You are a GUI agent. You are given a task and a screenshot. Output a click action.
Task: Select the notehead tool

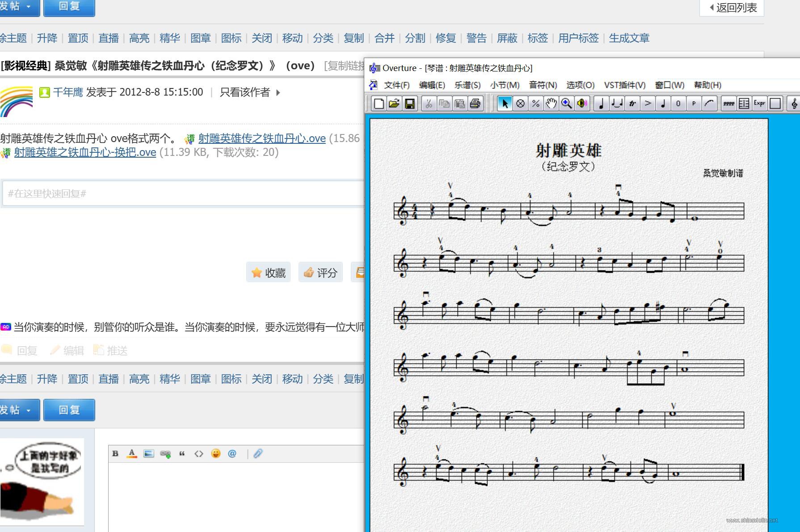coord(663,104)
